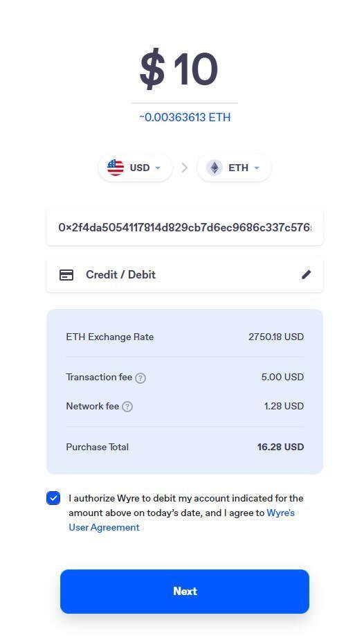Show Network fee help tooltip
Image resolution: width=364 pixels, height=638 pixels.
tap(127, 407)
